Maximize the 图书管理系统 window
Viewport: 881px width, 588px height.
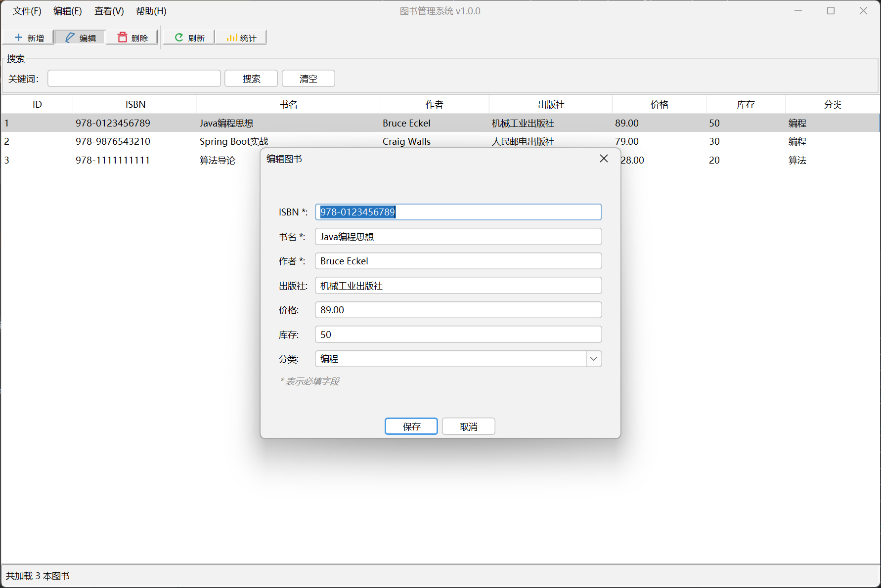click(831, 11)
